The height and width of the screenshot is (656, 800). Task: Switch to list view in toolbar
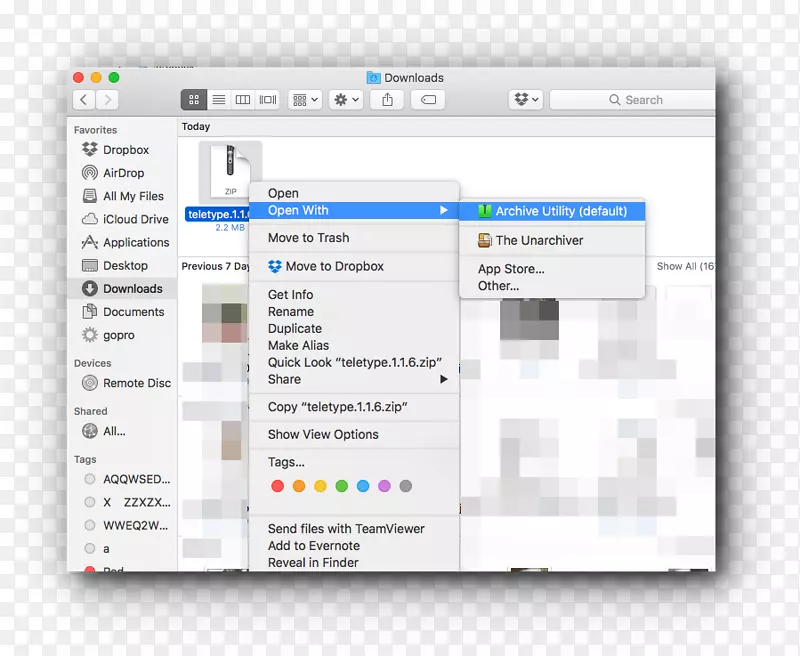tap(218, 100)
